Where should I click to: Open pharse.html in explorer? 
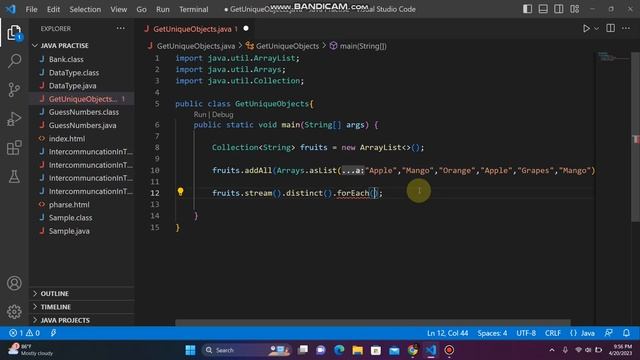click(69, 204)
